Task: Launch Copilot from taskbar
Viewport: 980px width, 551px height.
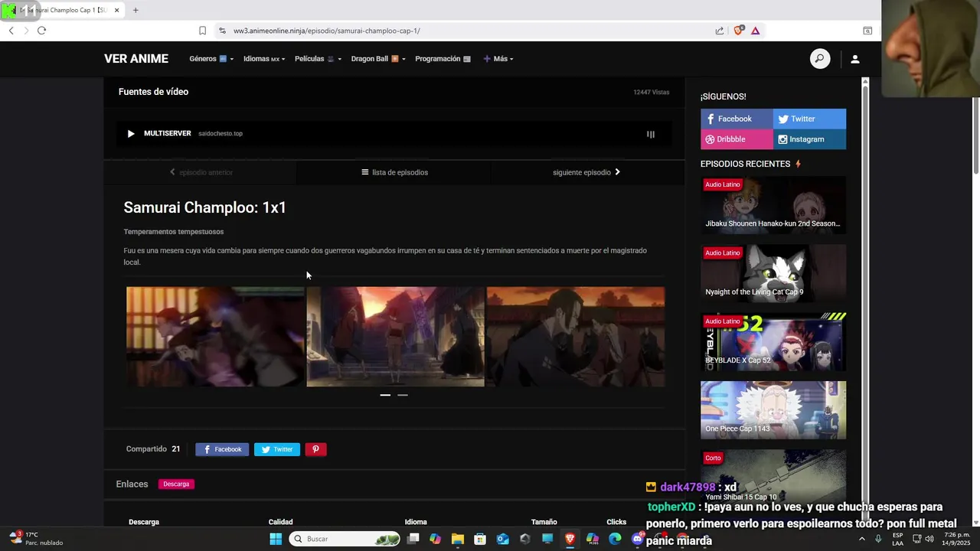Action: tap(436, 539)
